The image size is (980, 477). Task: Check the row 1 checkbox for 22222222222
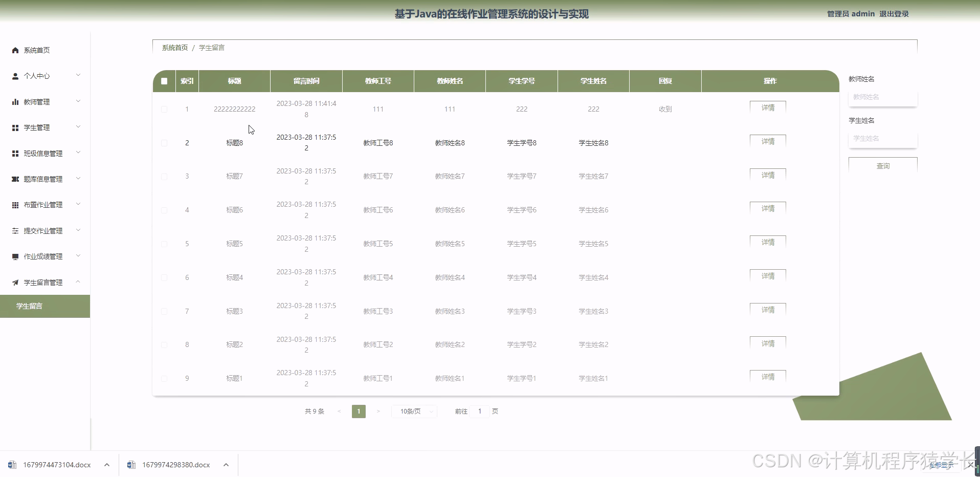[164, 109]
